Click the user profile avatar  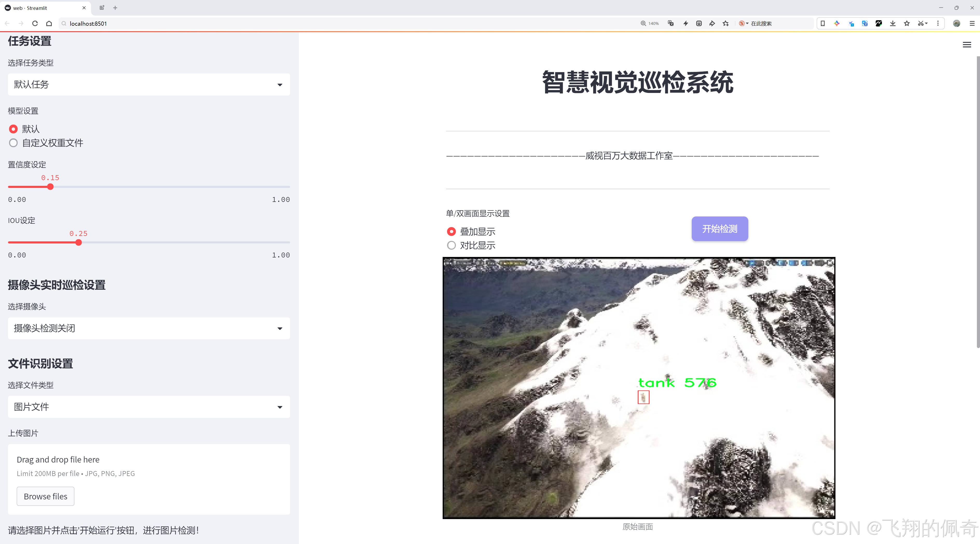(957, 24)
